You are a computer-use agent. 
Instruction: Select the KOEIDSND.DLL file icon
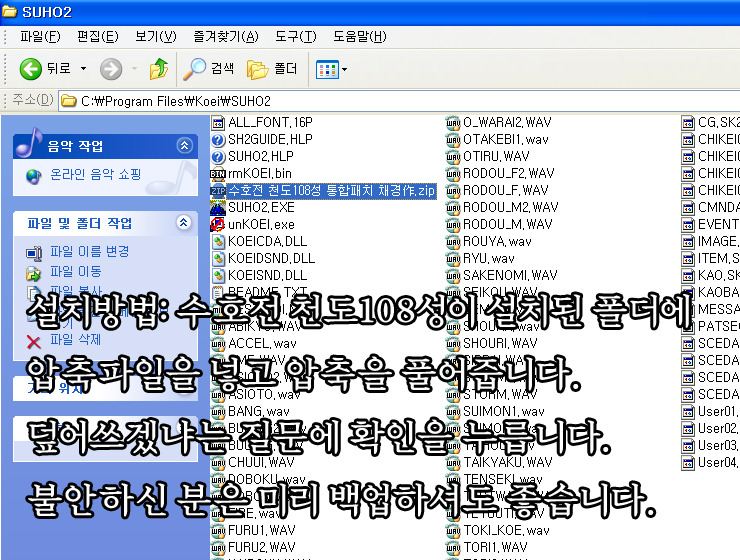pyautogui.click(x=218, y=259)
